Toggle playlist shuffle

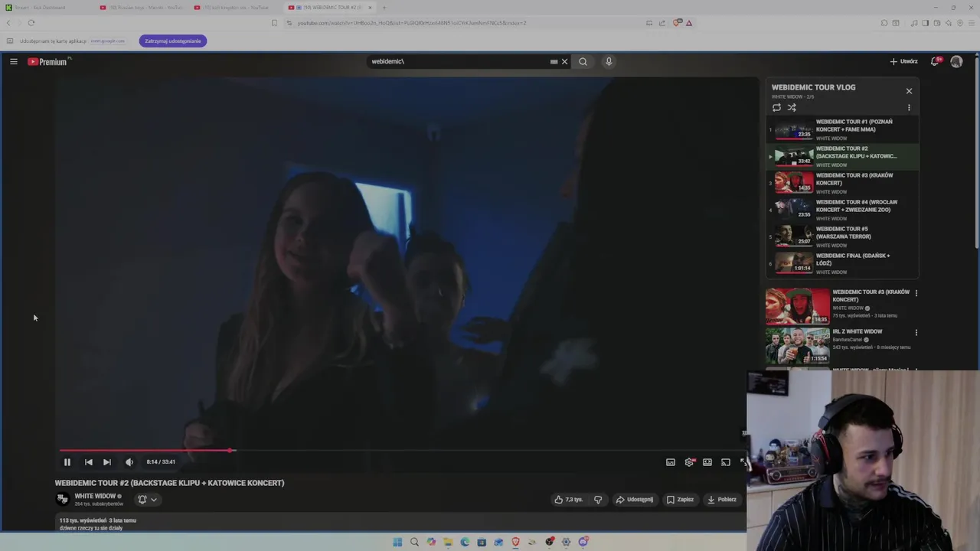pos(792,107)
